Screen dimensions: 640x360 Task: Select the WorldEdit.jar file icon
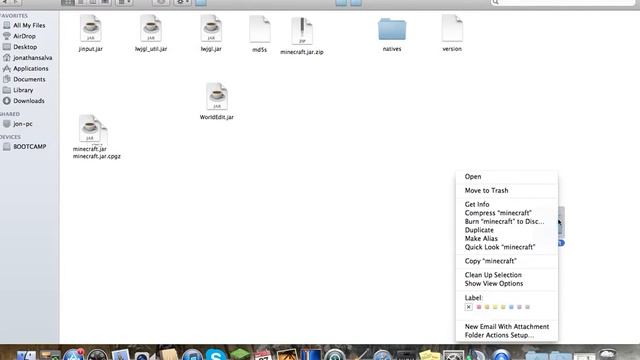point(217,96)
